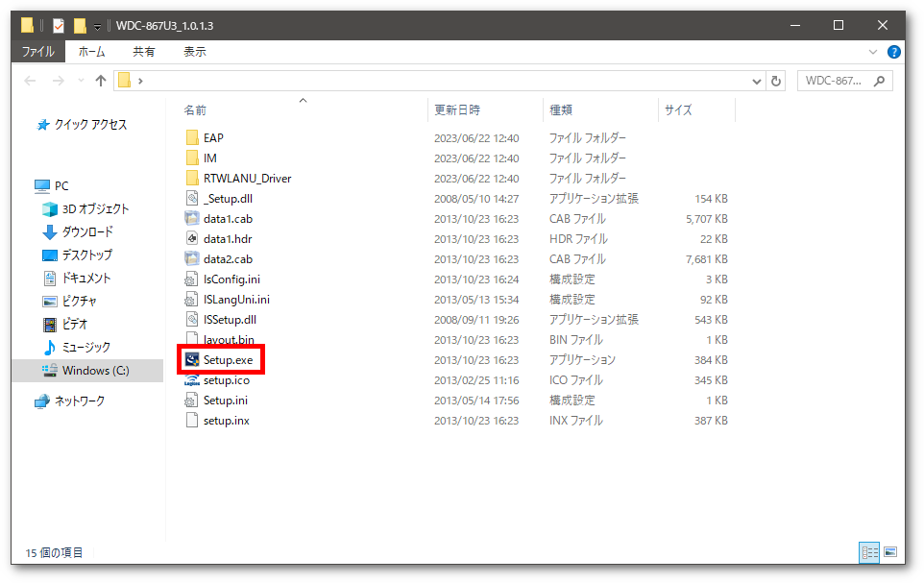Select クイック アクセス in the navigation pane
This screenshot has width=924, height=583.
82,125
